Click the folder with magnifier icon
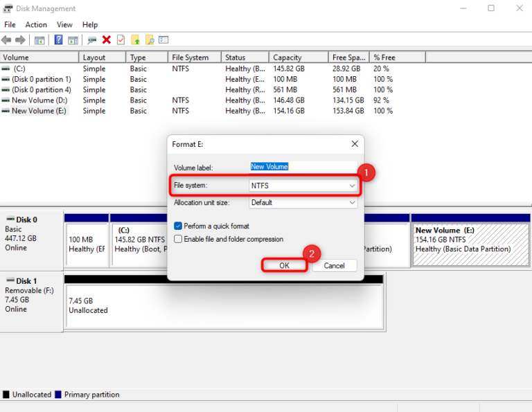Image resolution: width=532 pixels, height=412 pixels. pos(150,40)
